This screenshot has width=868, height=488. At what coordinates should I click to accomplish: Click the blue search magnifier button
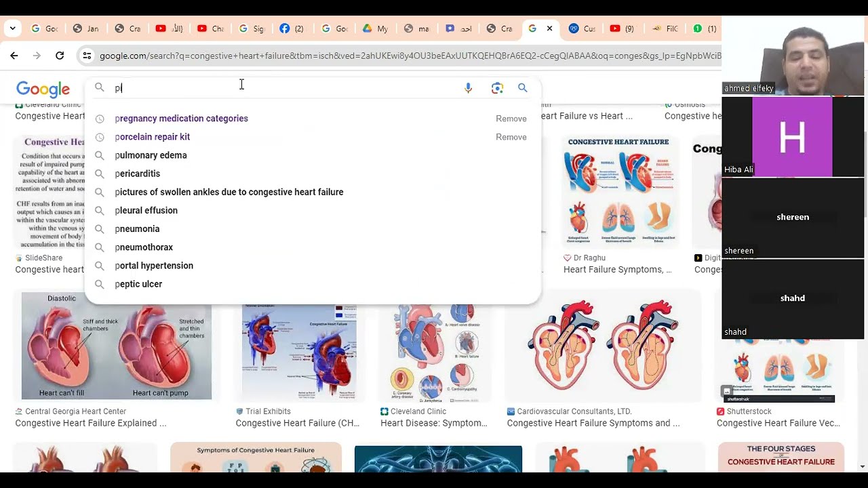(x=522, y=87)
